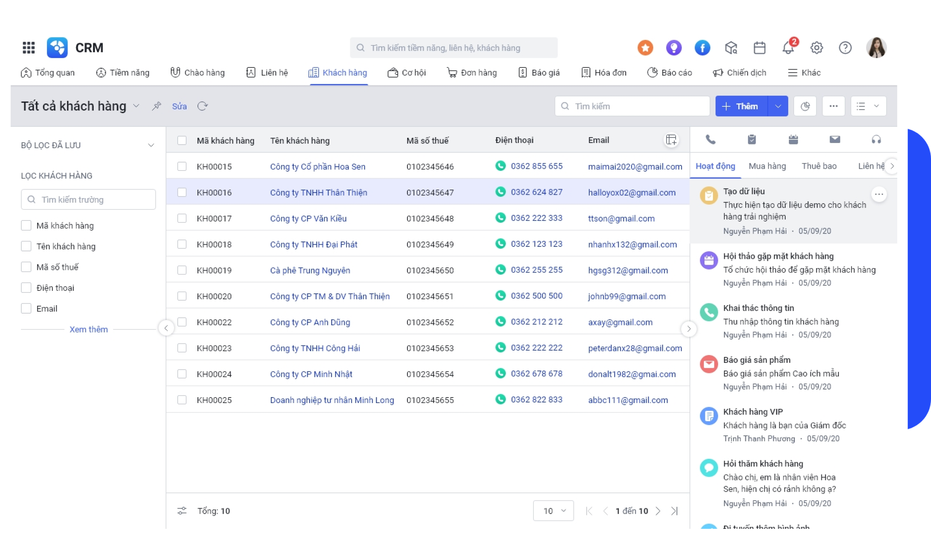
Task: Click the calendar/task icon in activity panel
Action: [792, 139]
